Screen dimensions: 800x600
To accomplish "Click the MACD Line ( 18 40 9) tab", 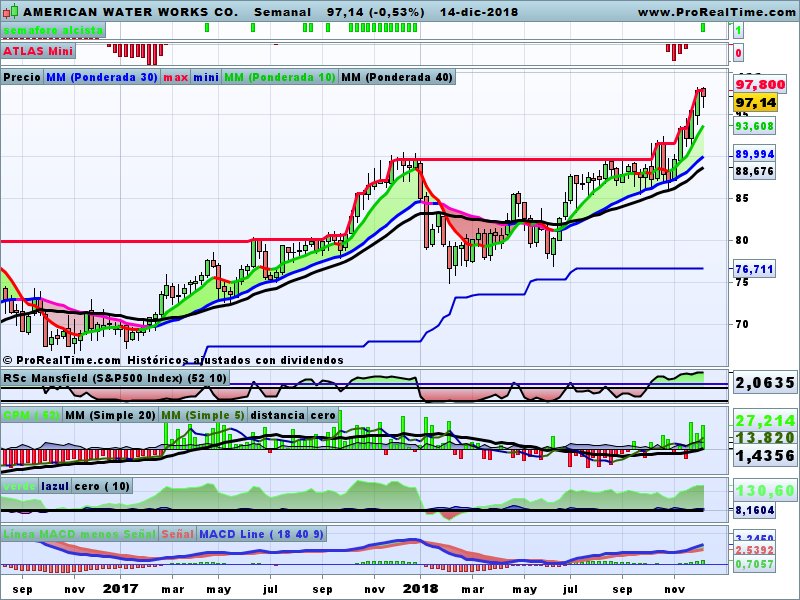I will [x=261, y=534].
